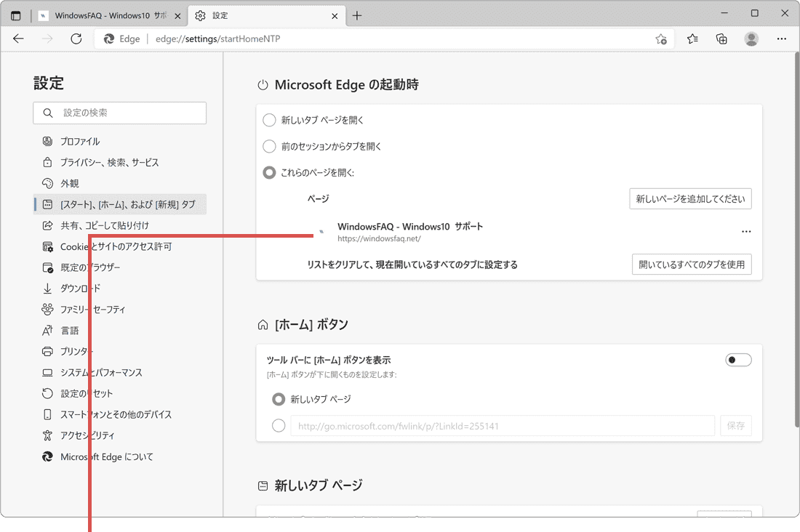This screenshot has height=532, width=800.
Task: Switch to the WindowsFAQ - Windows10 tab
Action: [110, 16]
